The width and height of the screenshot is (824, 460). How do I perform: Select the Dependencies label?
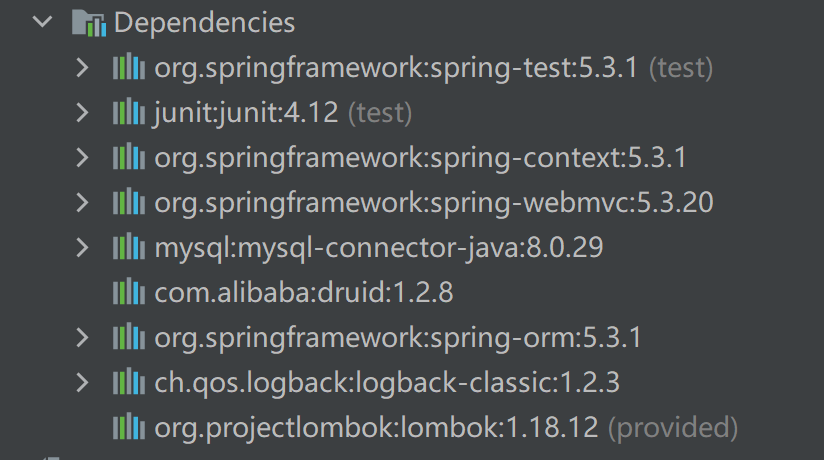coord(204,23)
